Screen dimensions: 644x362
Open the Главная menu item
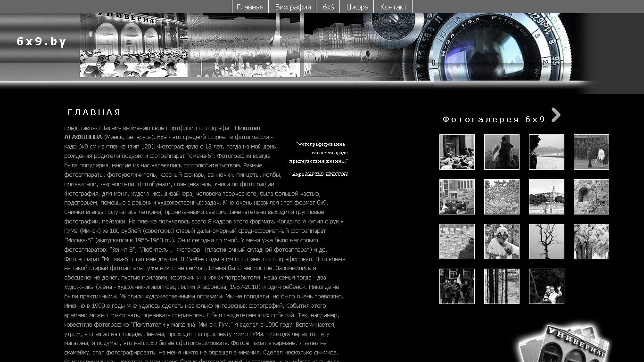pyautogui.click(x=250, y=7)
